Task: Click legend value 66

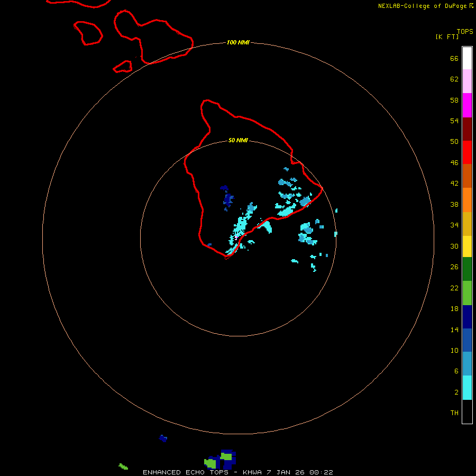Action: click(454, 58)
